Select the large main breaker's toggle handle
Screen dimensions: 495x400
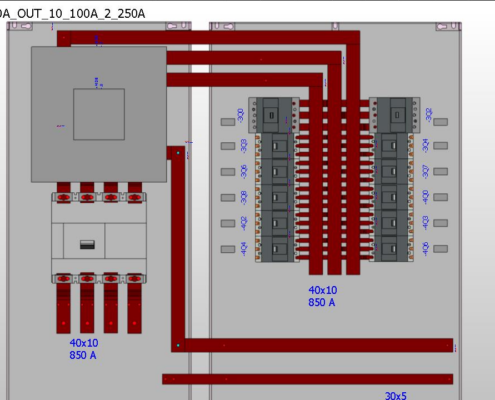(87, 245)
